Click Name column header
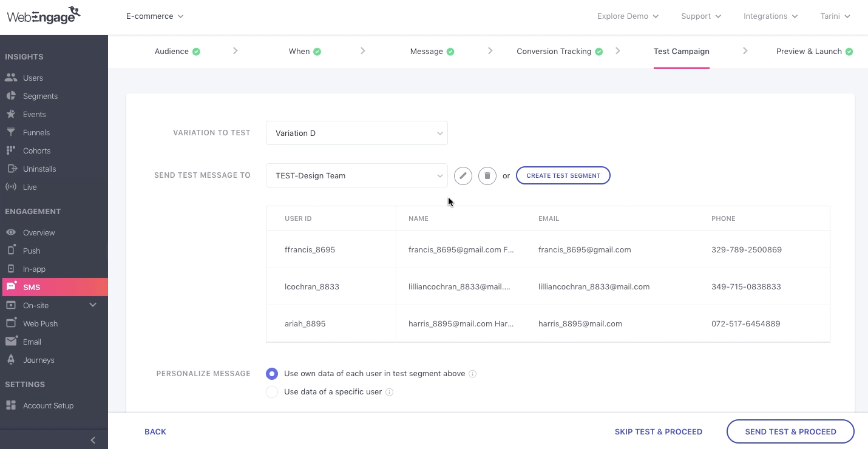 (418, 218)
